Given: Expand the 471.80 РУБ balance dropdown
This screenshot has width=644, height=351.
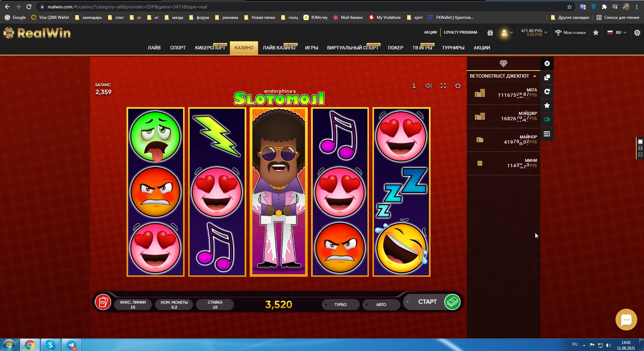Looking at the screenshot, I should pos(534,33).
